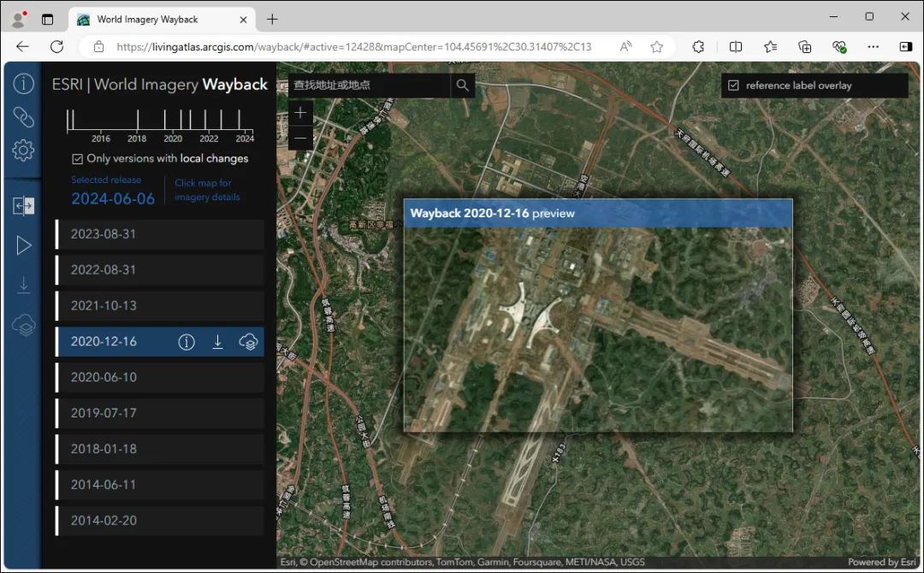Start the animation with the play icon

point(23,245)
